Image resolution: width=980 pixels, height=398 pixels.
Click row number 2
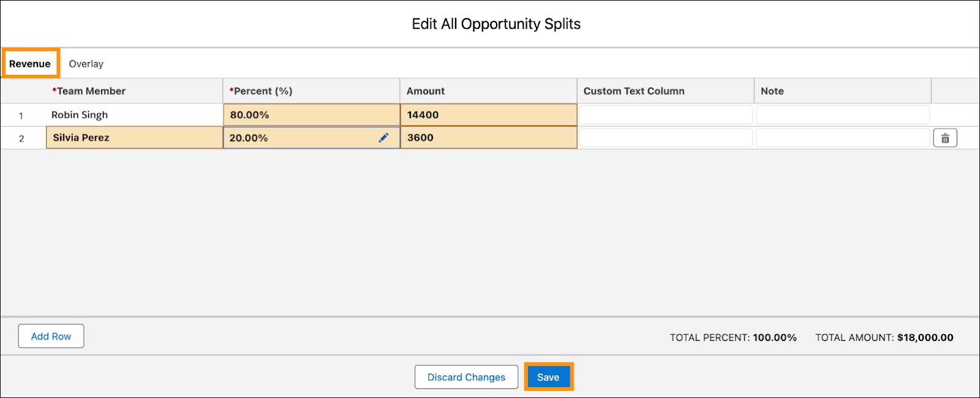pyautogui.click(x=21, y=139)
